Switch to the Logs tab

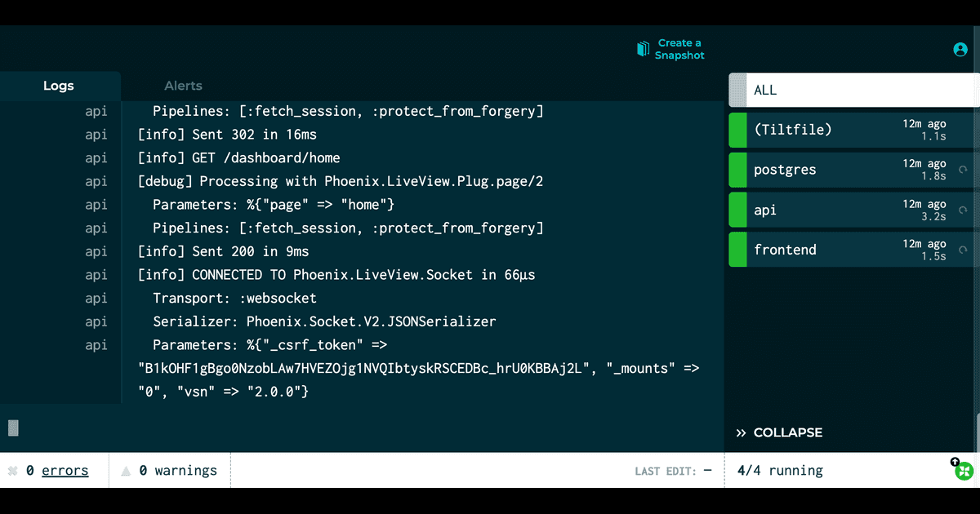click(x=59, y=86)
